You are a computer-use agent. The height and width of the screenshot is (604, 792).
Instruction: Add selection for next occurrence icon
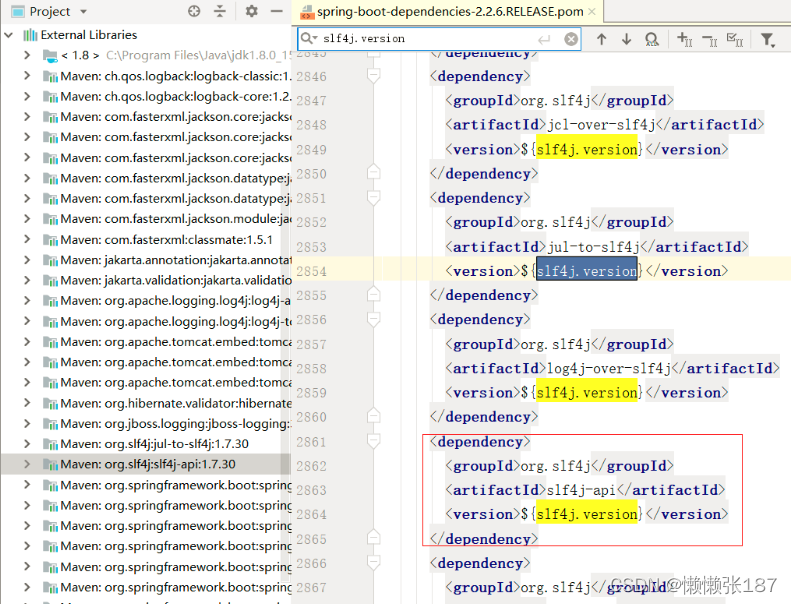[x=684, y=39]
